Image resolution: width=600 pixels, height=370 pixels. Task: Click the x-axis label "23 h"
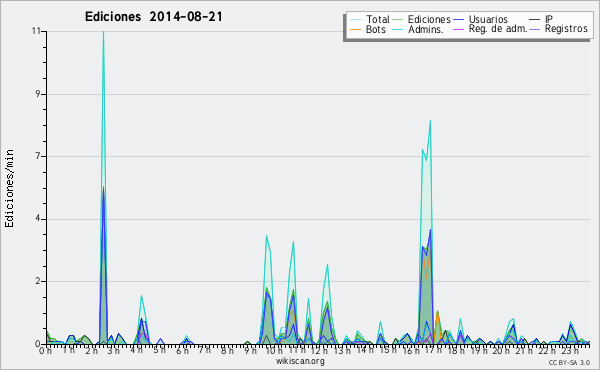[x=569, y=350]
